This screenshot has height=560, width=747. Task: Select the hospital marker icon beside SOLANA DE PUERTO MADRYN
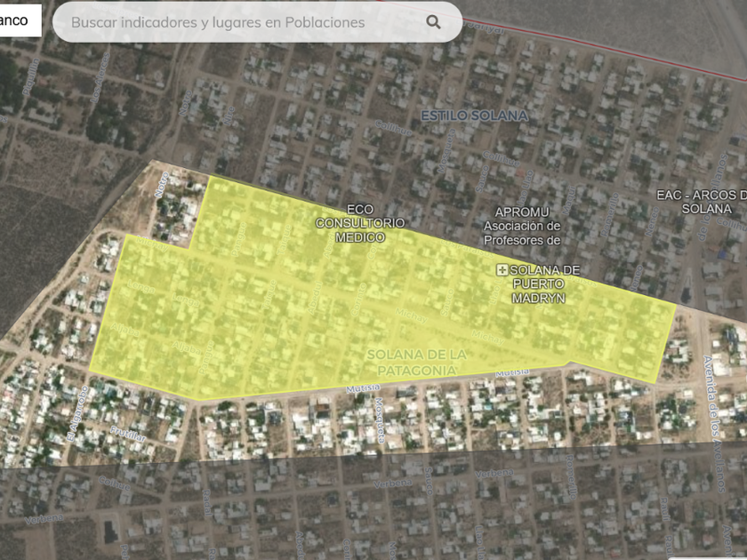[502, 270]
